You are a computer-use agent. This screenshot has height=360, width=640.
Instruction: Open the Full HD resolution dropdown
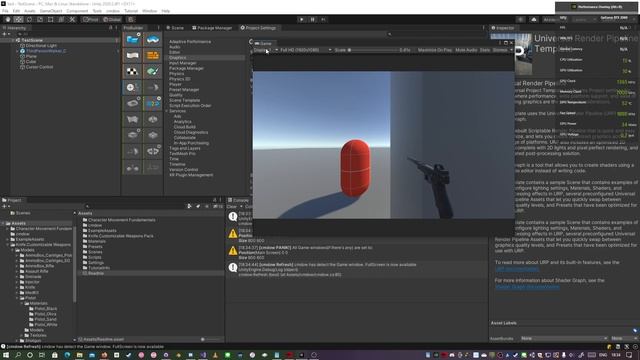point(306,50)
